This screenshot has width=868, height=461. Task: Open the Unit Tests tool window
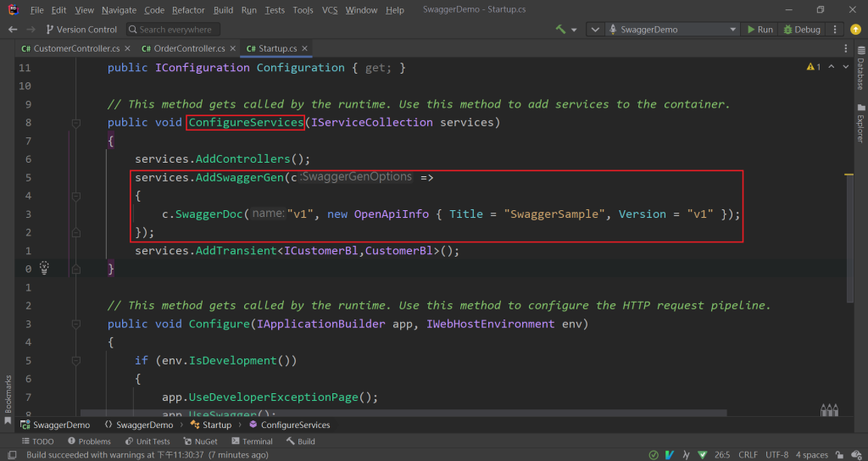tap(147, 441)
